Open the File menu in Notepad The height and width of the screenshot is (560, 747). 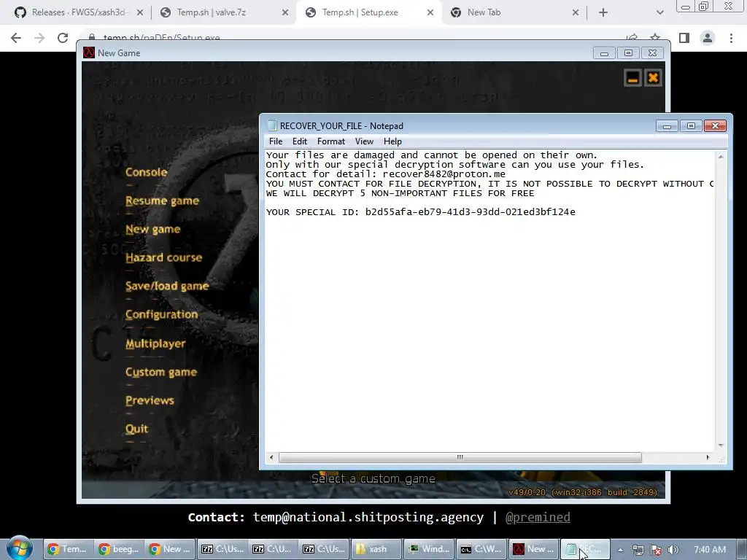[x=275, y=141]
